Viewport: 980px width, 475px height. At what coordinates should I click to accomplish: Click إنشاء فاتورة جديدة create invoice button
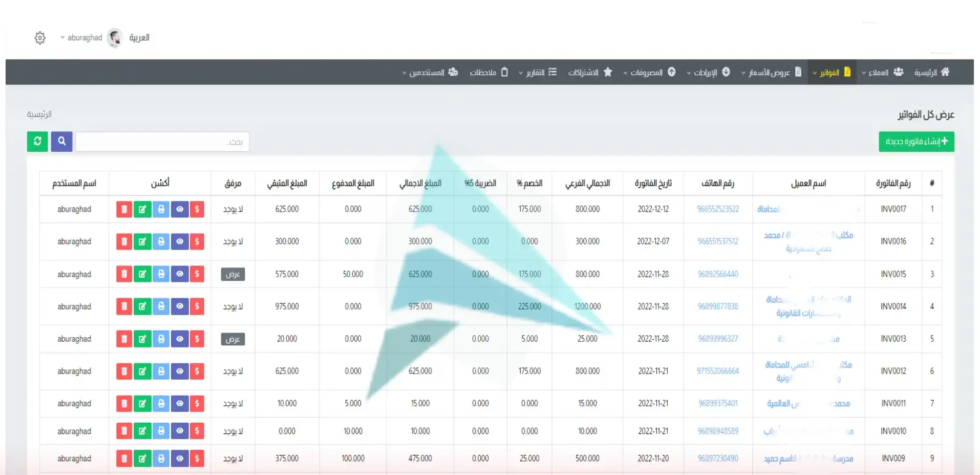click(x=916, y=141)
